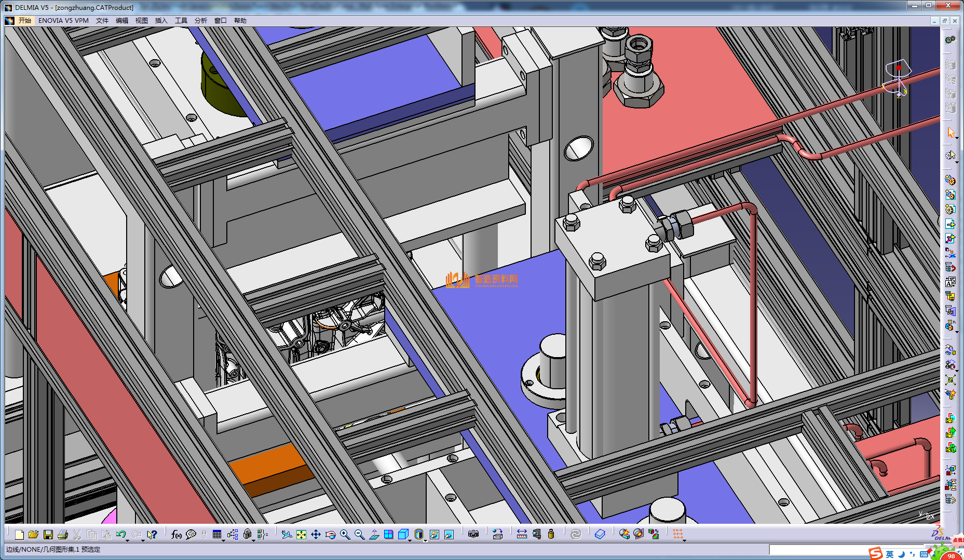Screen dimensions: 964x560
Task: Open the 工具 menu
Action: pos(181,21)
